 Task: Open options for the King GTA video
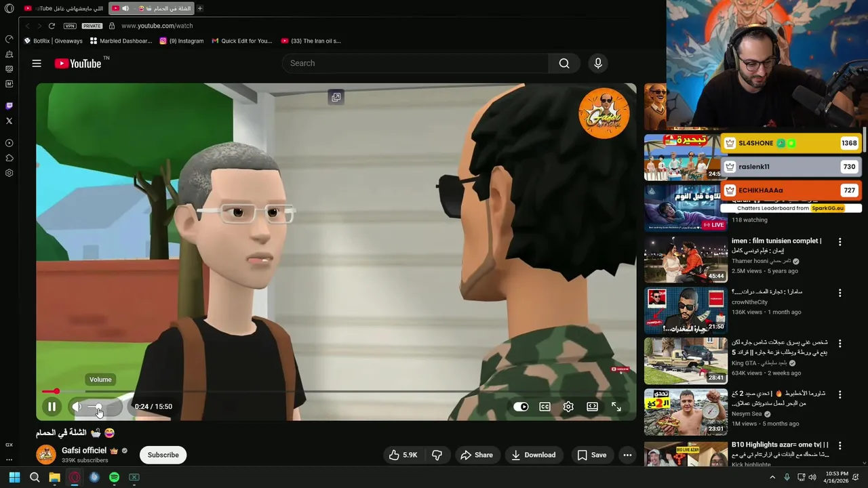[x=840, y=344]
